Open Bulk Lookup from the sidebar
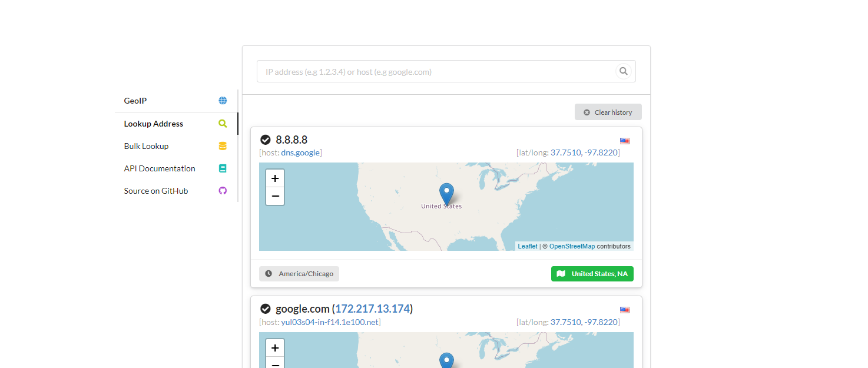Viewport: 868px width, 368px height. pyautogui.click(x=146, y=146)
